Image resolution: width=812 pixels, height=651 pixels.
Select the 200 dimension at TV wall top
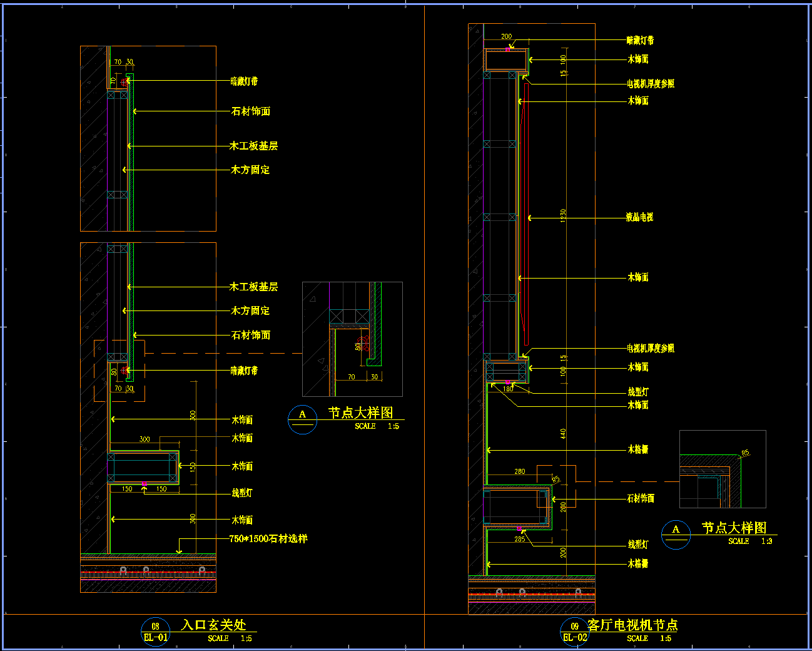(506, 36)
